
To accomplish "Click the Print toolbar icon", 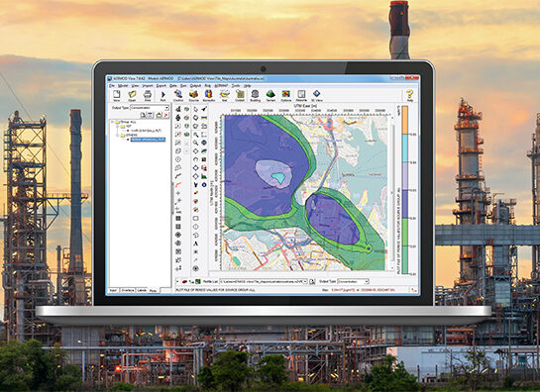I will click(148, 95).
